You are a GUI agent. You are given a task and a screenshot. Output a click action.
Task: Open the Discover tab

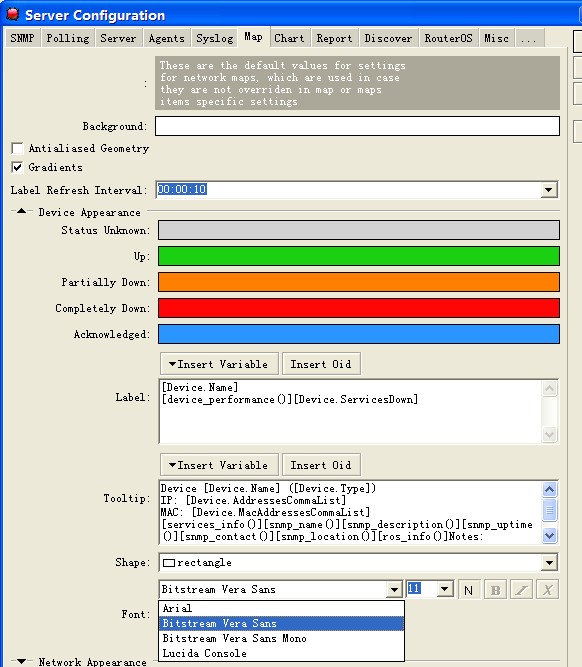(x=388, y=38)
